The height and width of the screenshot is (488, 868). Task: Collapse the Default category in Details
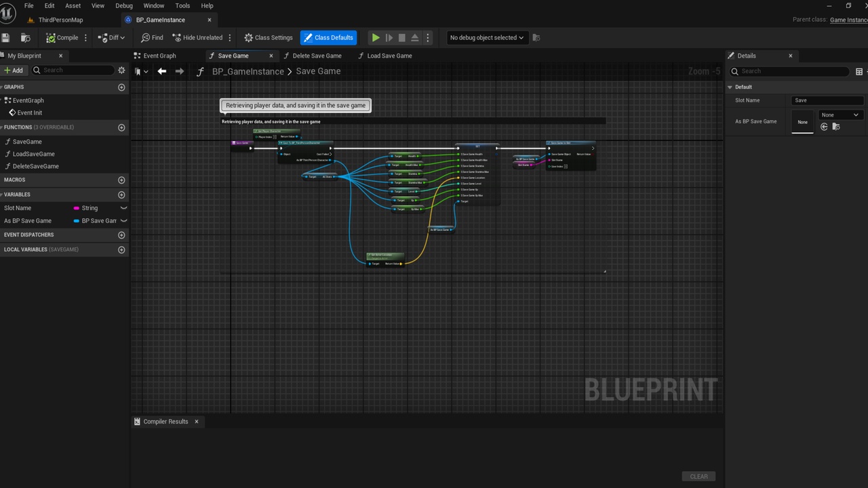point(730,87)
